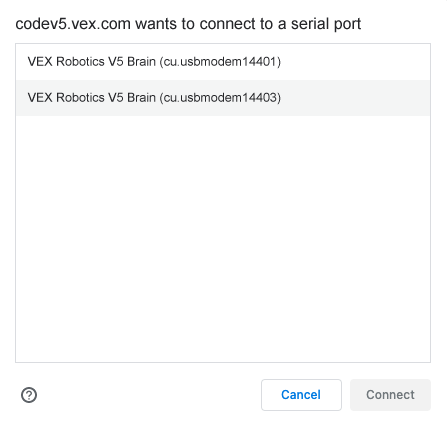447x422 pixels.
Task: Click the "V5 Brain" label on the 14401 row
Action: pos(132,62)
